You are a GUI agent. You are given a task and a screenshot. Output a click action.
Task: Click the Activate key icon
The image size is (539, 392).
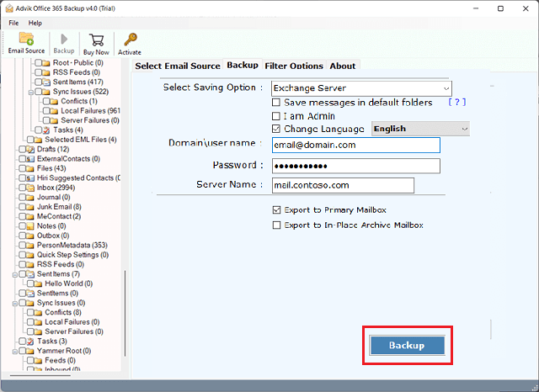point(131,40)
